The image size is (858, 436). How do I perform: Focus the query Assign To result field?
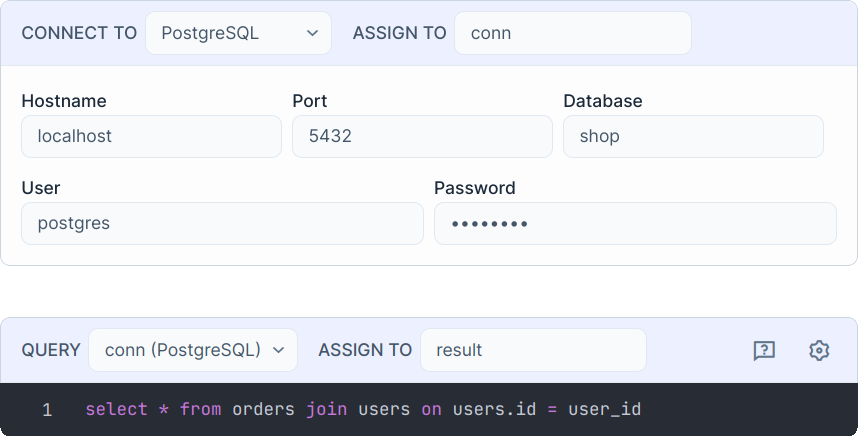pos(533,350)
